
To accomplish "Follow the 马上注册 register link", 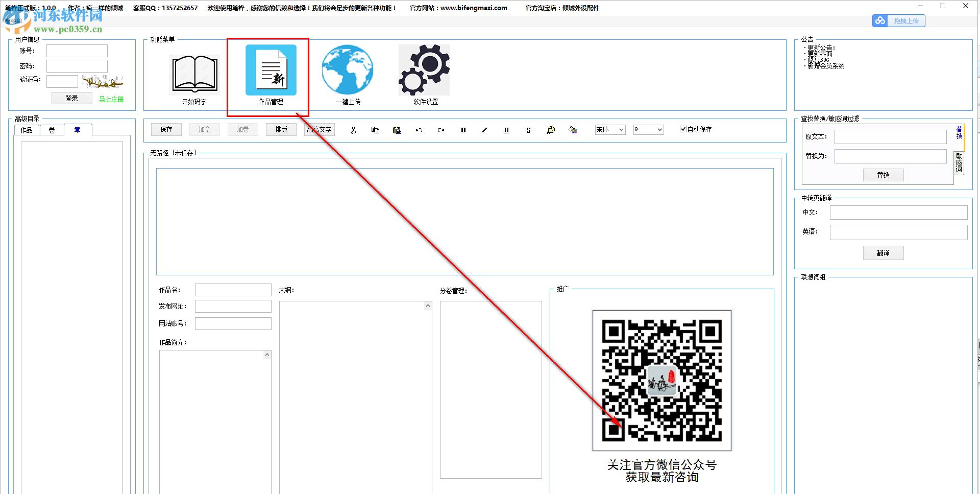I will tap(112, 99).
